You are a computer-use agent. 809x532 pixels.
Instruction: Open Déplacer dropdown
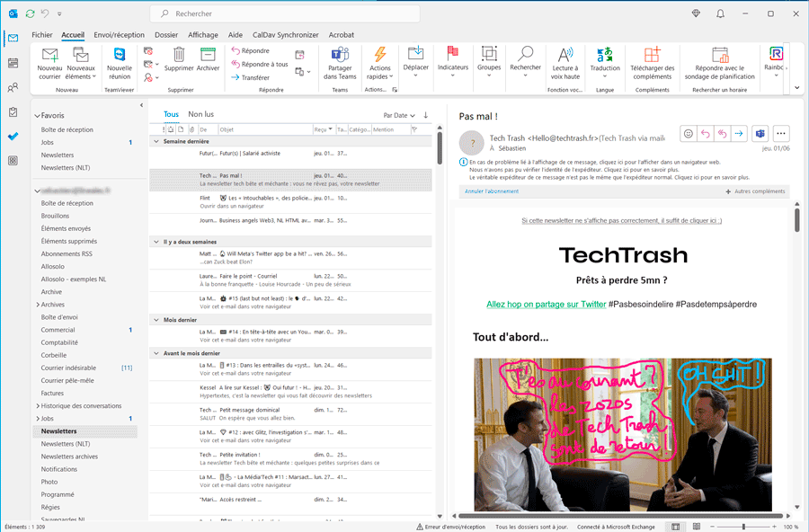coord(416,62)
